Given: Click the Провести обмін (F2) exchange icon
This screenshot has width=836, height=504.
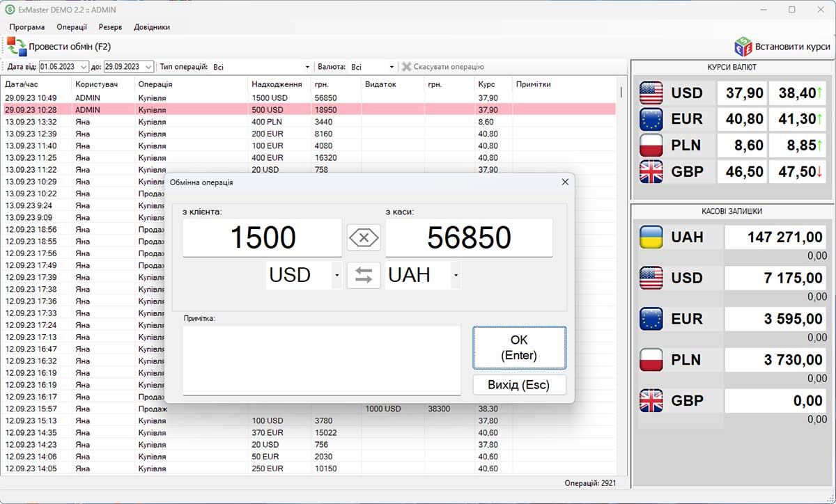Looking at the screenshot, I should point(17,47).
